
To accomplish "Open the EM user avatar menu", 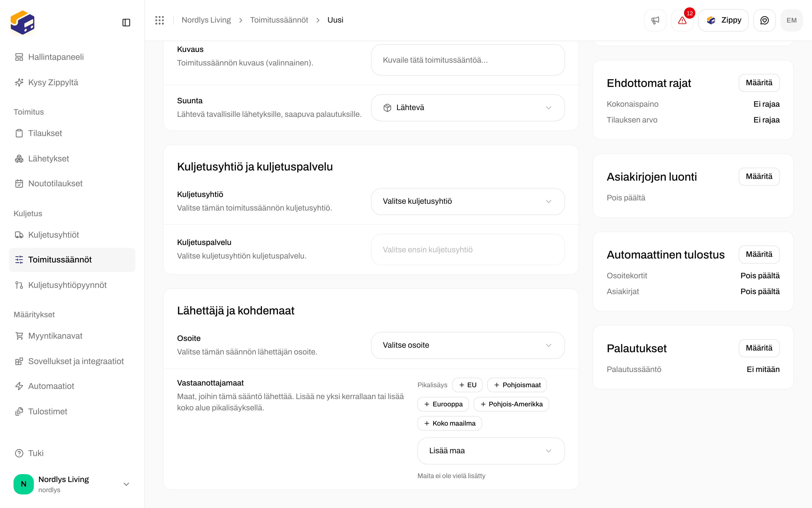I will coord(791,20).
